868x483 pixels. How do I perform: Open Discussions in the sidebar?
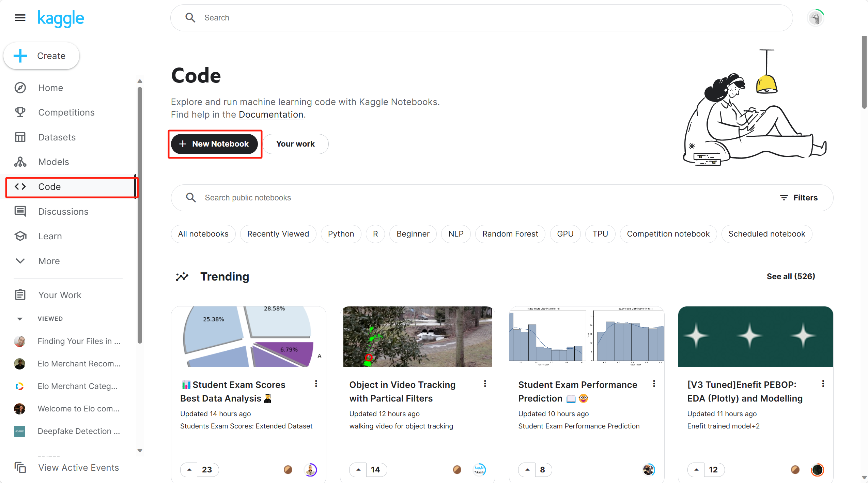[63, 211]
